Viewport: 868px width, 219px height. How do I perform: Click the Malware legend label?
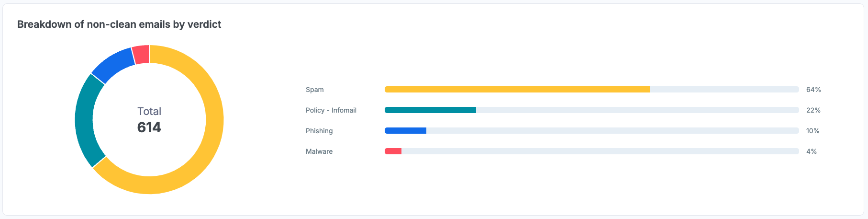319,151
